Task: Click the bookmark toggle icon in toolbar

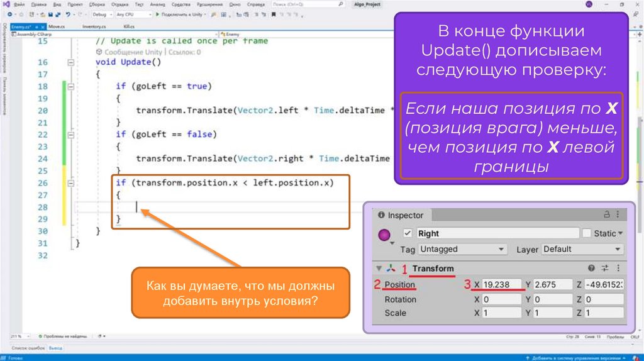Action: pos(274,14)
